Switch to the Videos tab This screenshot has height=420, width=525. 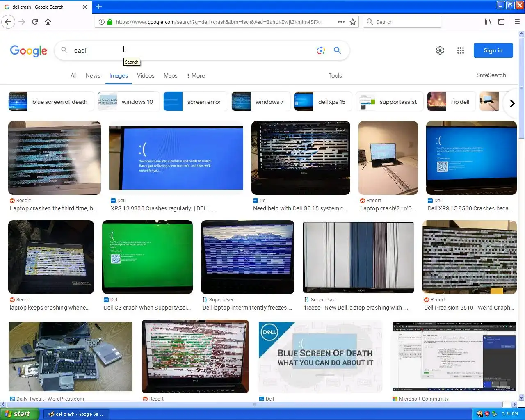(x=146, y=75)
